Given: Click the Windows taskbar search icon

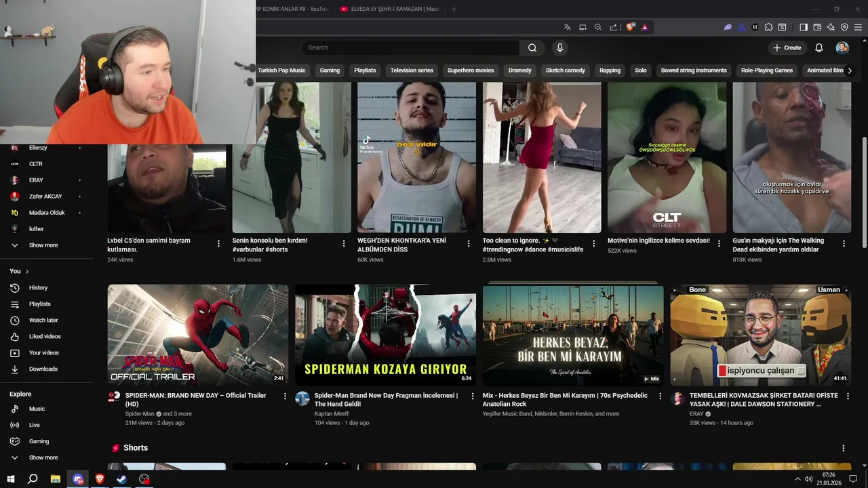Looking at the screenshot, I should (x=33, y=479).
